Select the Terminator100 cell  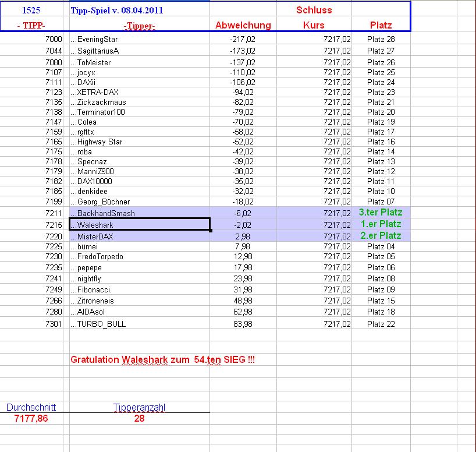(139, 112)
